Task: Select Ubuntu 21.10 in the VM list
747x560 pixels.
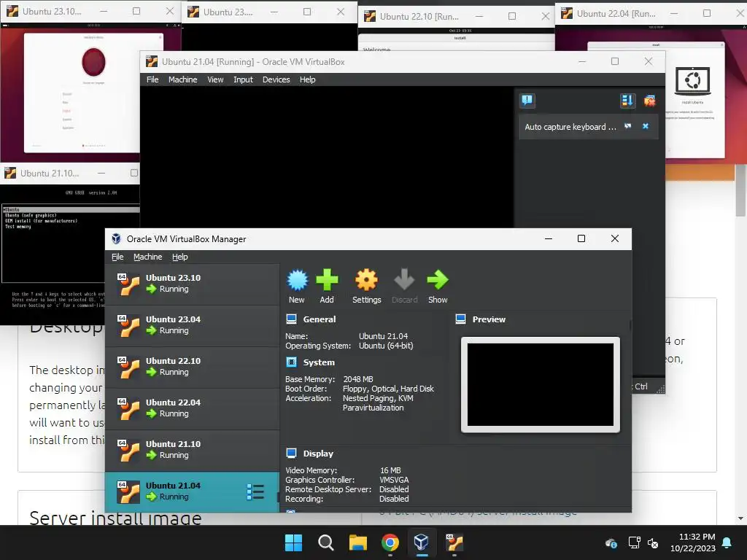Action: click(192, 450)
